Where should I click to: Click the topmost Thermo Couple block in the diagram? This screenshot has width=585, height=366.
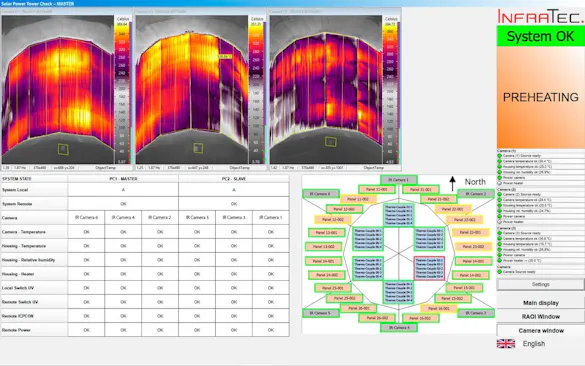(398, 215)
